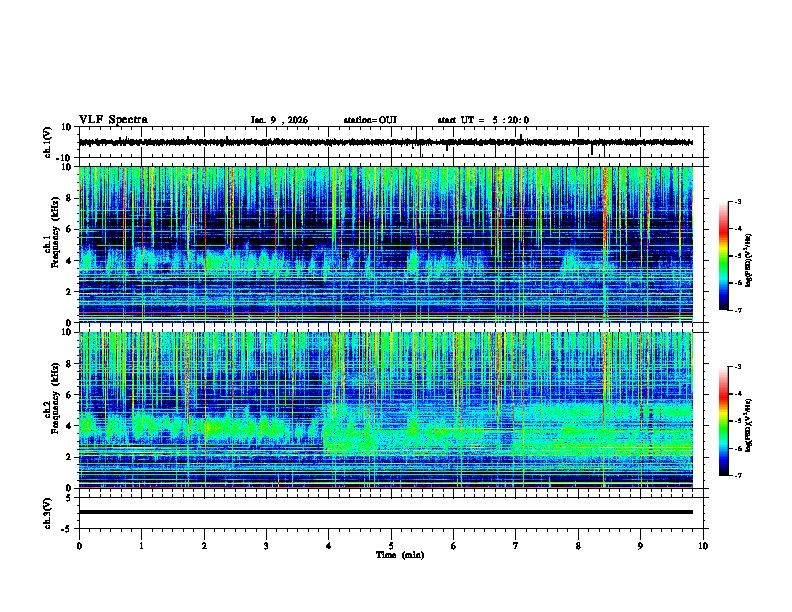Click time axis tick label "7"
The image size is (792, 612).
(x=516, y=546)
